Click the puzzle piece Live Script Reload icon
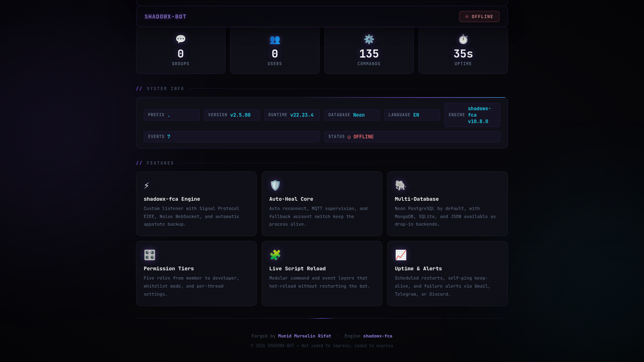Screen dimensions: 644x362 click(x=275, y=255)
